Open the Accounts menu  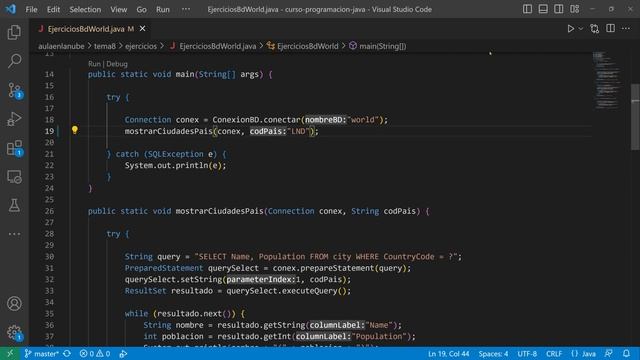point(14,304)
